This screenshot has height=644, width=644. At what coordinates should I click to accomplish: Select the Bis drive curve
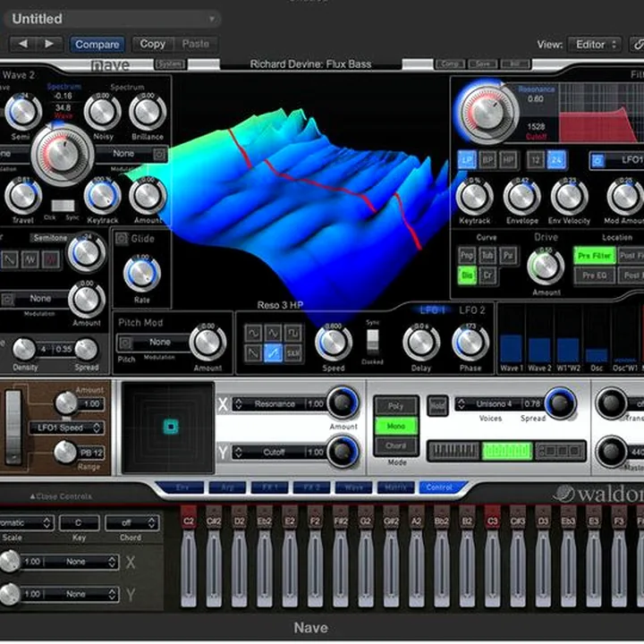click(x=467, y=275)
